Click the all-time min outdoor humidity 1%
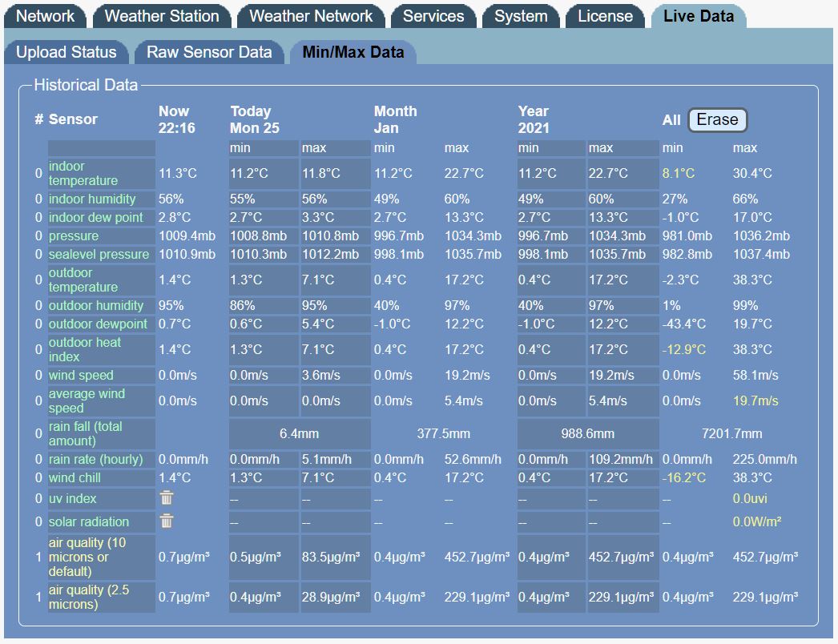 671,306
